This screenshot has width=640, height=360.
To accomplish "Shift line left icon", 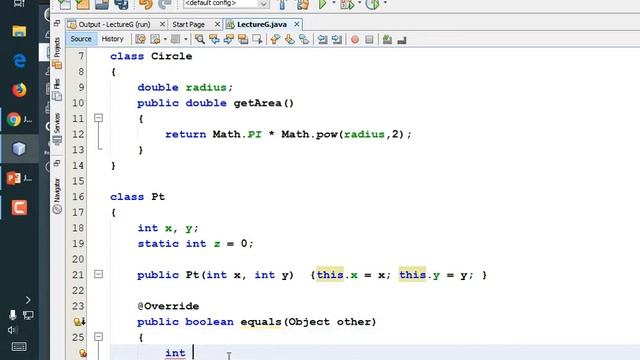I will 322,39.
